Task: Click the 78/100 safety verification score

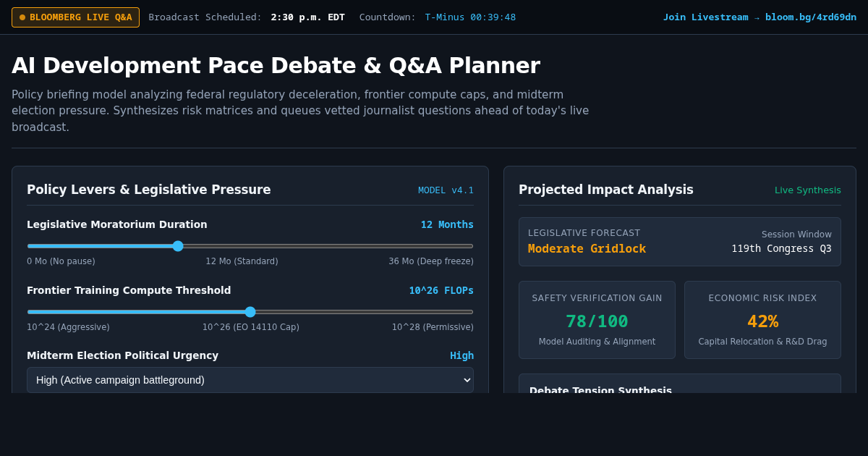Action: 597,321
